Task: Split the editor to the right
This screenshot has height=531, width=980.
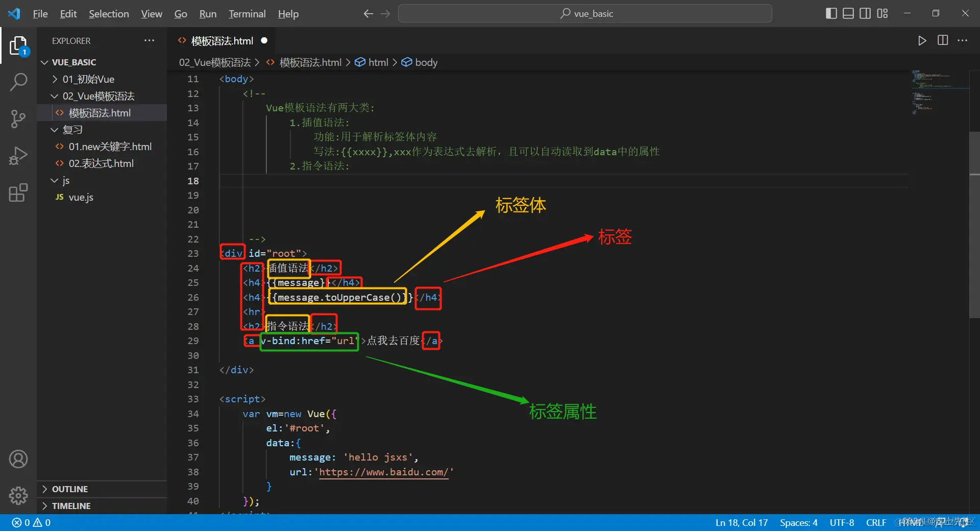Action: 943,40
